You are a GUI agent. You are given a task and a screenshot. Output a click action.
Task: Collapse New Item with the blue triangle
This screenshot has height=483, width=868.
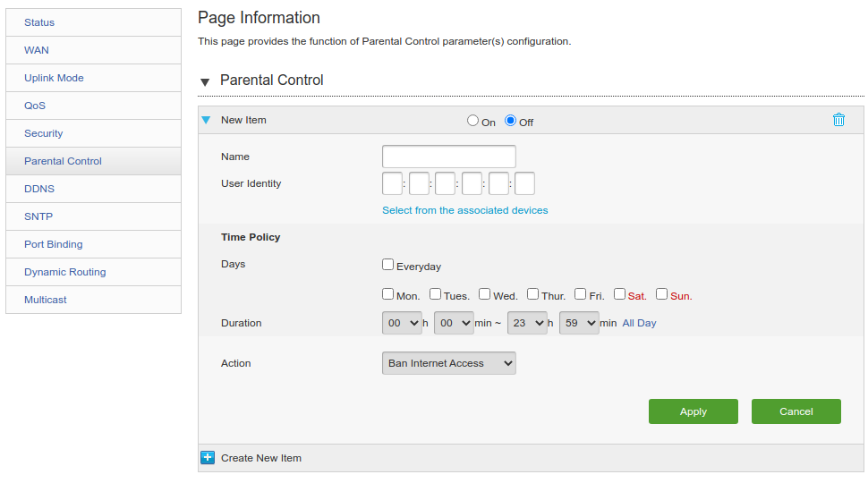point(206,120)
